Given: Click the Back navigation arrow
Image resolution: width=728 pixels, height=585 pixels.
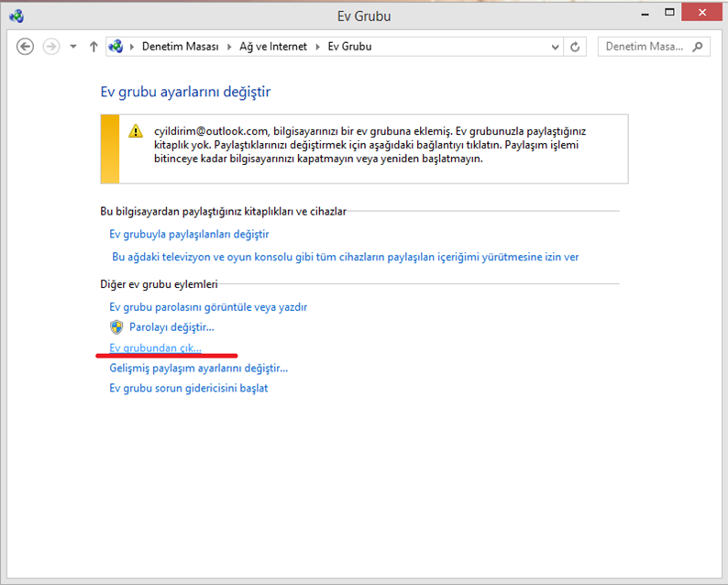Looking at the screenshot, I should pos(25,47).
